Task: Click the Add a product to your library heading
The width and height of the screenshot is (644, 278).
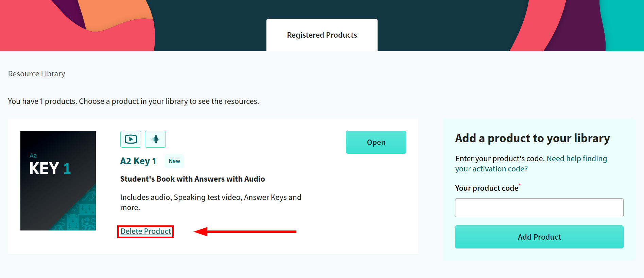Action: 532,138
